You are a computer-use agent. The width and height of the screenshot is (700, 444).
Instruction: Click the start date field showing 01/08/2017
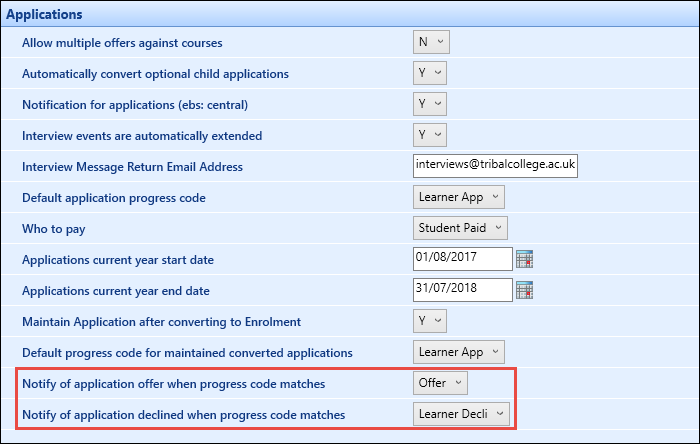coord(462,259)
